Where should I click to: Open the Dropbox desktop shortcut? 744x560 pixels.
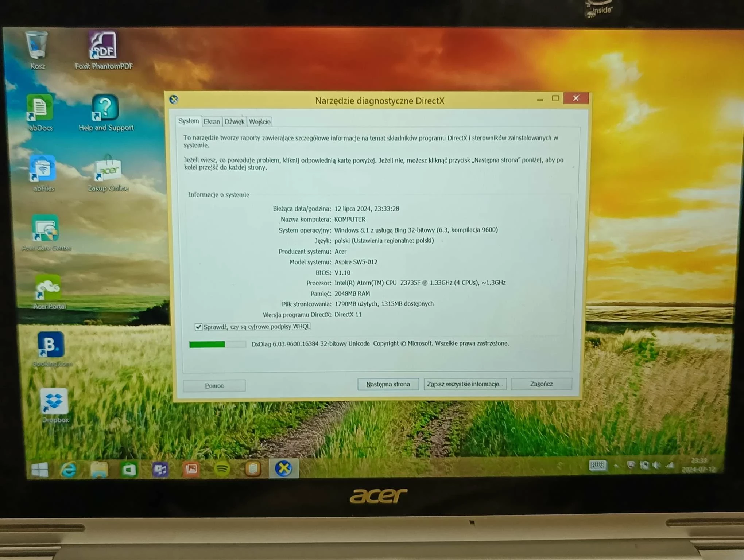tap(55, 405)
